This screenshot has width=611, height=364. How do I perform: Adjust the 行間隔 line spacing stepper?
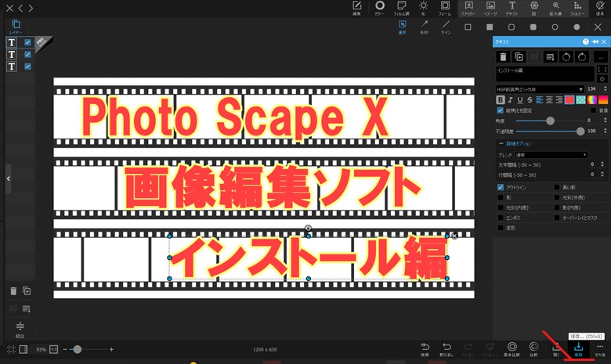click(602, 175)
